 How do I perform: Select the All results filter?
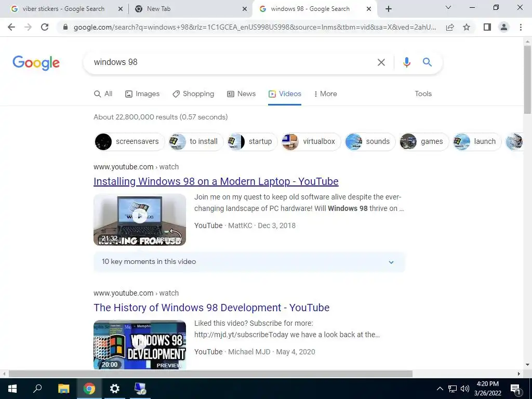(x=103, y=94)
